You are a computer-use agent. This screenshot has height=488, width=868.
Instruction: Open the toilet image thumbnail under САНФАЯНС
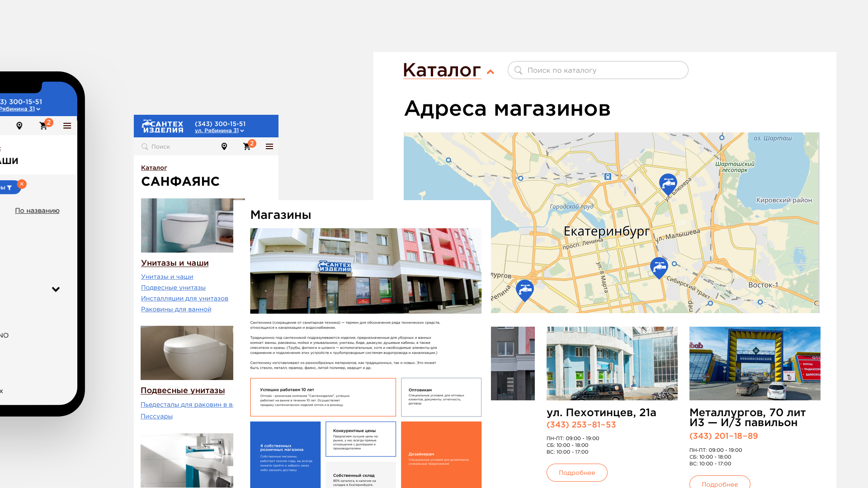[187, 225]
